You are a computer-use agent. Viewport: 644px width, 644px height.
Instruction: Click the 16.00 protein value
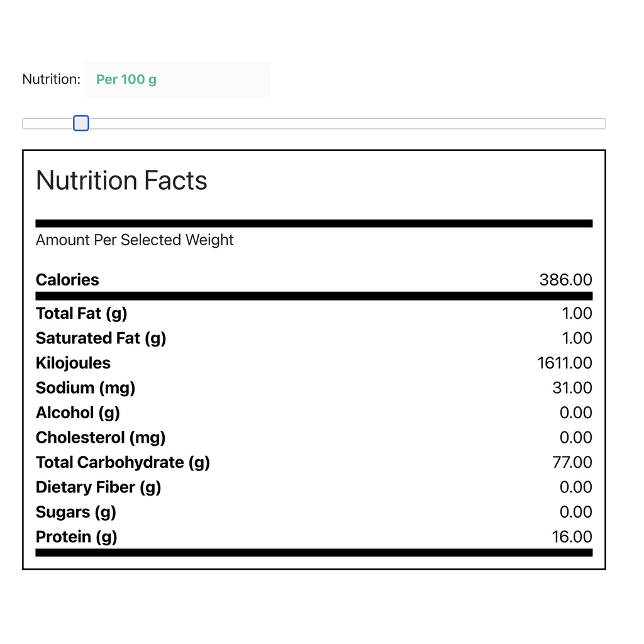pos(572,537)
